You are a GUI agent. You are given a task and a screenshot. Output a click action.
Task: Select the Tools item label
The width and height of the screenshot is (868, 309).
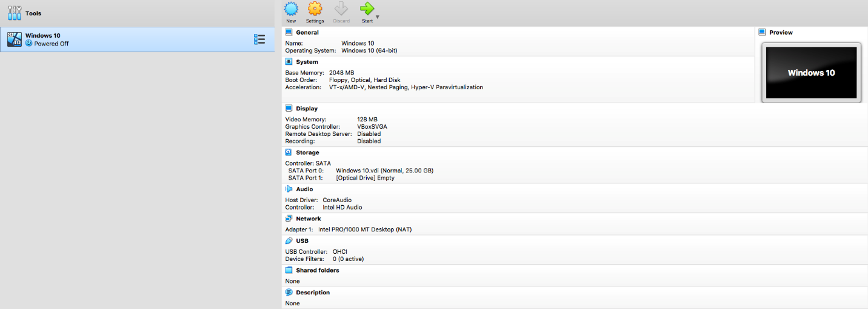click(x=33, y=13)
